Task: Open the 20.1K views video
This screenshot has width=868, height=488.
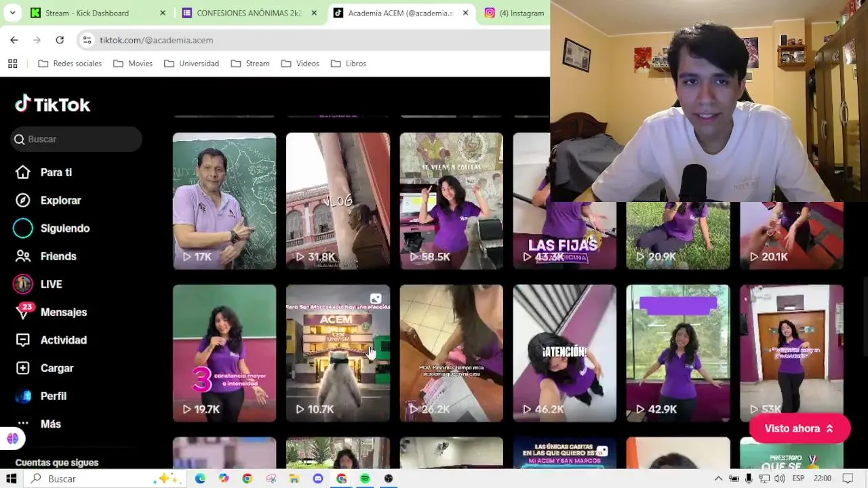Action: coord(791,235)
